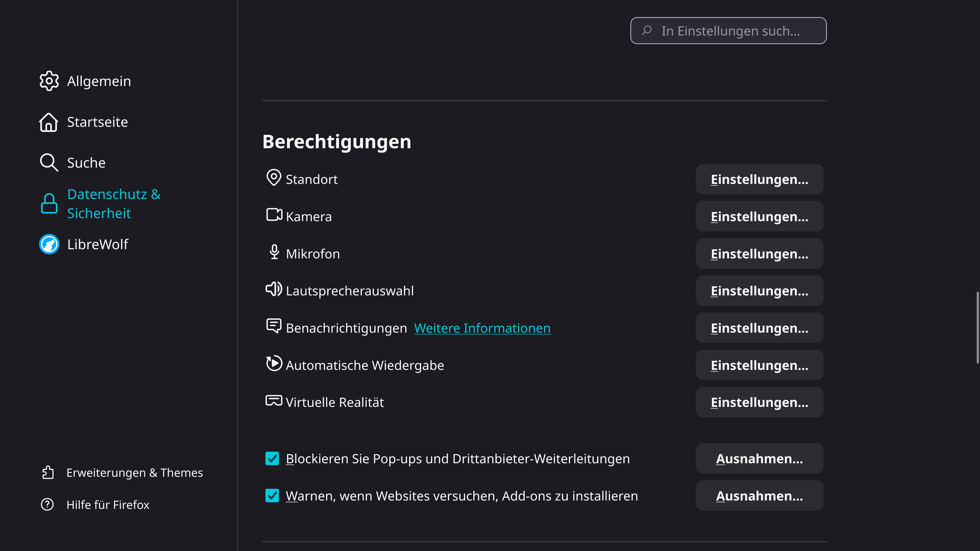Open Ausnahmen for pop-up blocking
The height and width of the screenshot is (551, 980).
tap(759, 459)
